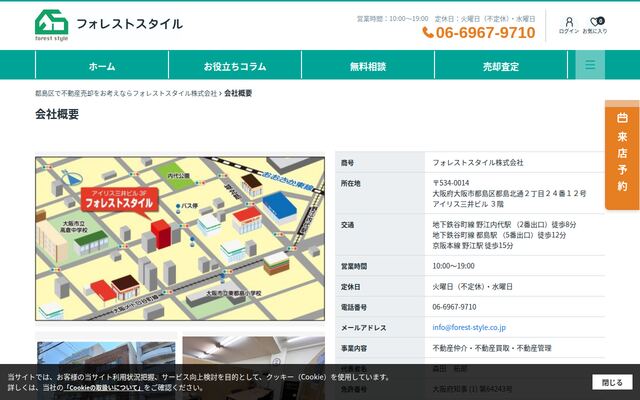Click 商号 row label

pyautogui.click(x=347, y=163)
